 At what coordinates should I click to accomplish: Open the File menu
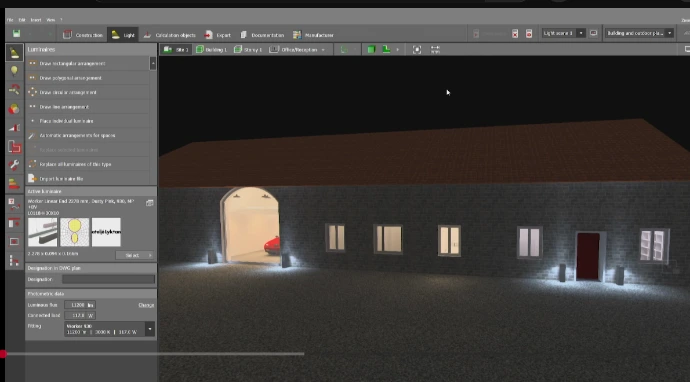point(10,20)
